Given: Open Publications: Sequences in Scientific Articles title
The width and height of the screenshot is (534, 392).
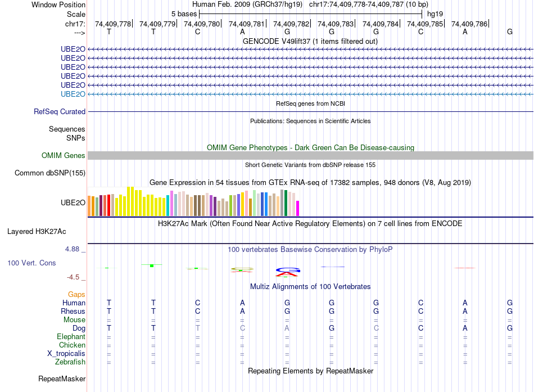Looking at the screenshot, I should [x=310, y=121].
